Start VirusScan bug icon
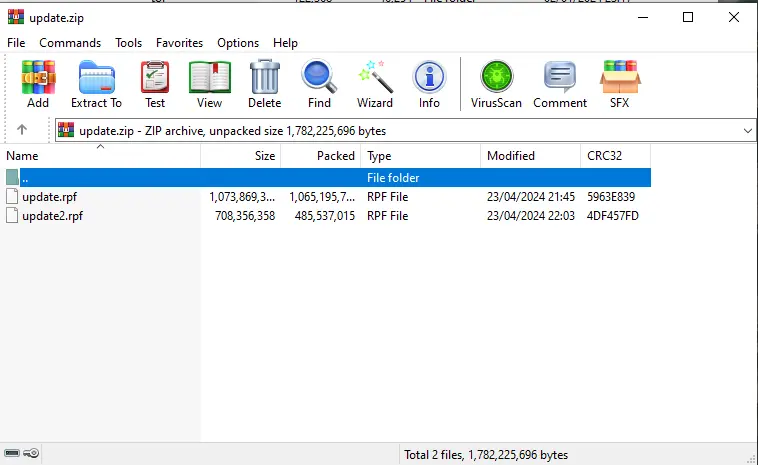The image size is (758, 465). tap(496, 76)
